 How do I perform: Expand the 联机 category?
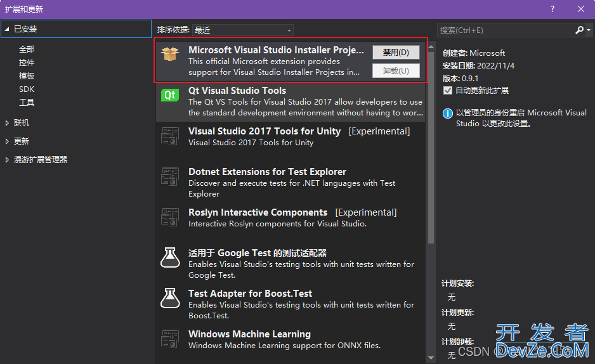coord(7,123)
